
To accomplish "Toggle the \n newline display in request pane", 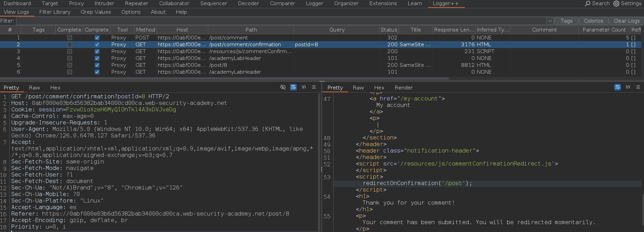I will tap(304, 87).
